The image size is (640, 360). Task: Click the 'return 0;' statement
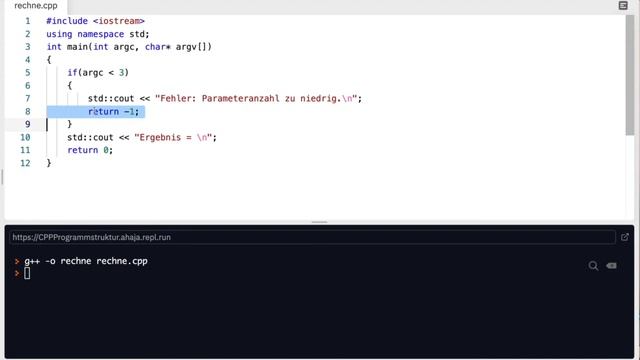[90, 150]
